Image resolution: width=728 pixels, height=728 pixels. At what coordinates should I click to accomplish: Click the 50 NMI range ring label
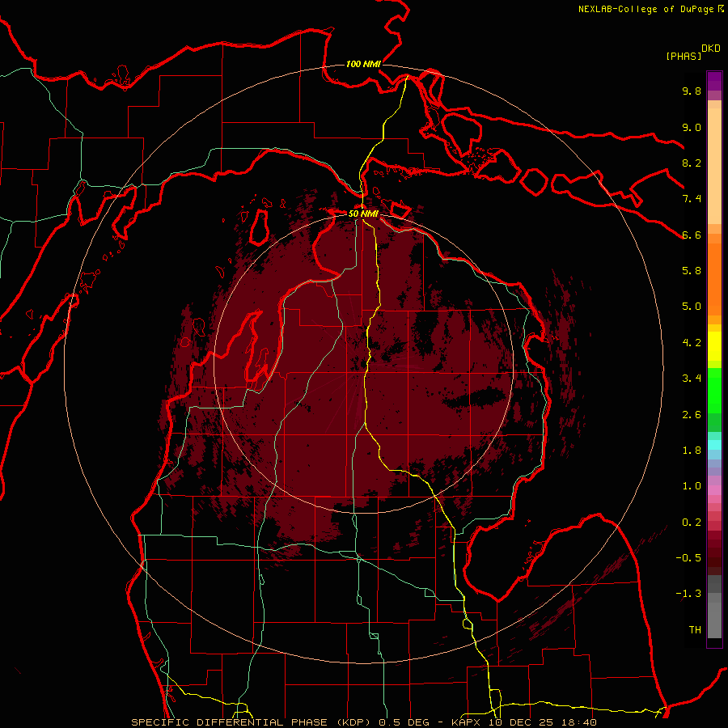tap(363, 214)
